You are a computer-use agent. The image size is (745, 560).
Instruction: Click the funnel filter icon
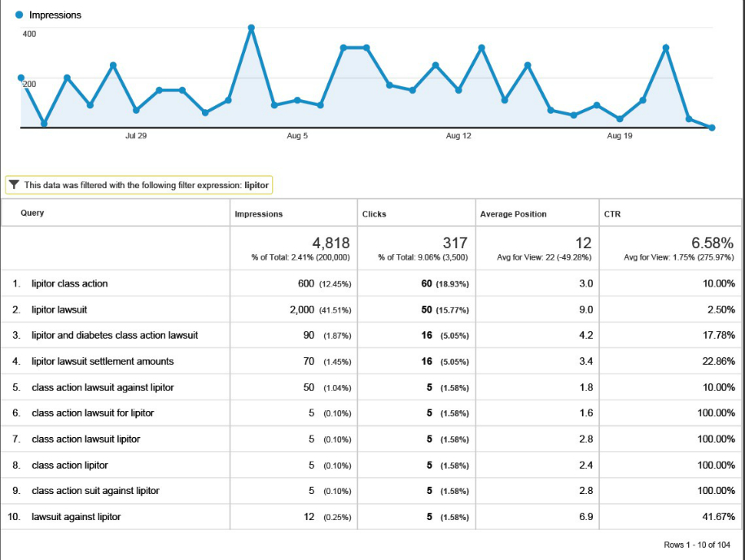click(x=15, y=185)
